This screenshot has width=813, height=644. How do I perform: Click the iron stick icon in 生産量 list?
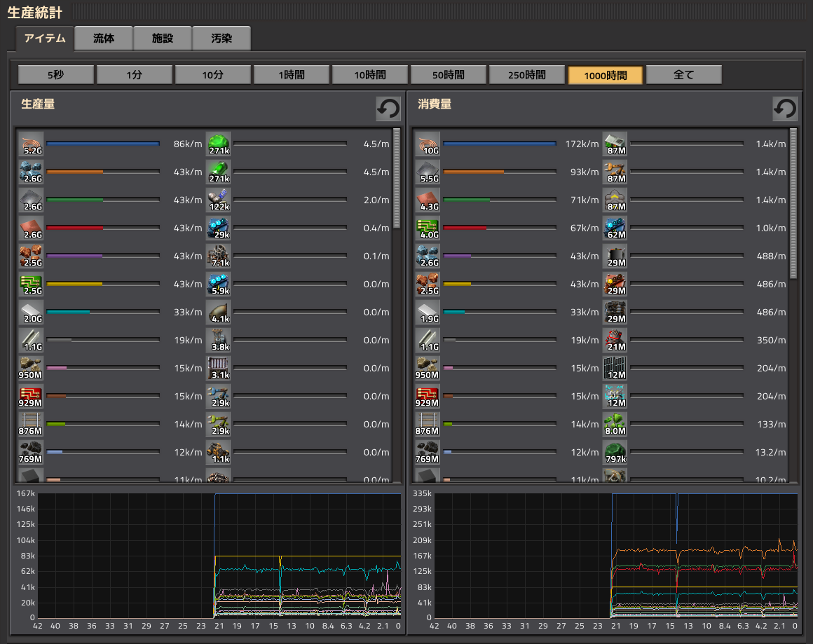(31, 340)
